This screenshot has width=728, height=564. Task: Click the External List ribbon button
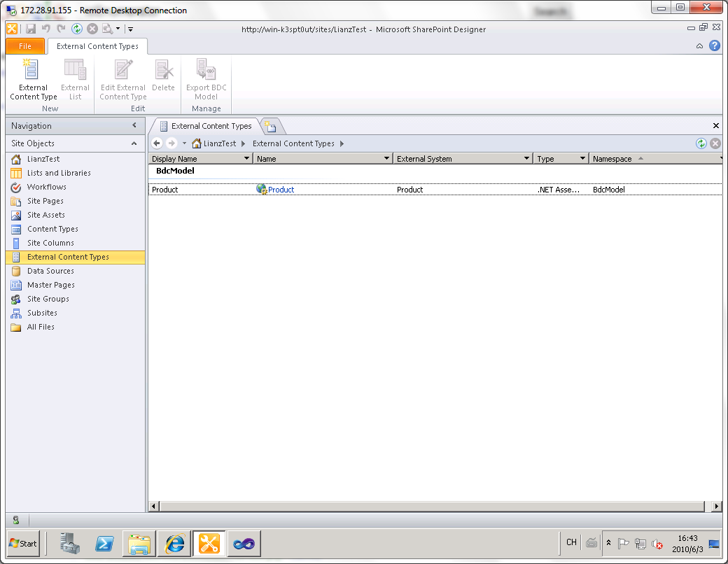(75, 79)
